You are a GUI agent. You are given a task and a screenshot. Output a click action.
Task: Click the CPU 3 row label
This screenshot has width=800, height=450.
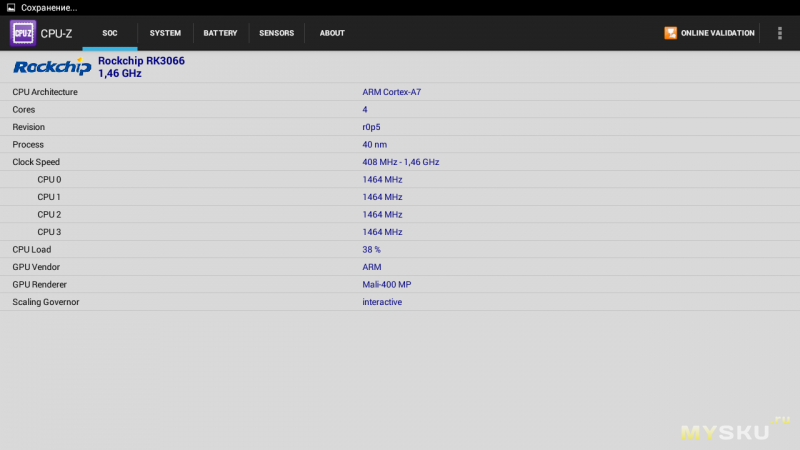click(49, 232)
